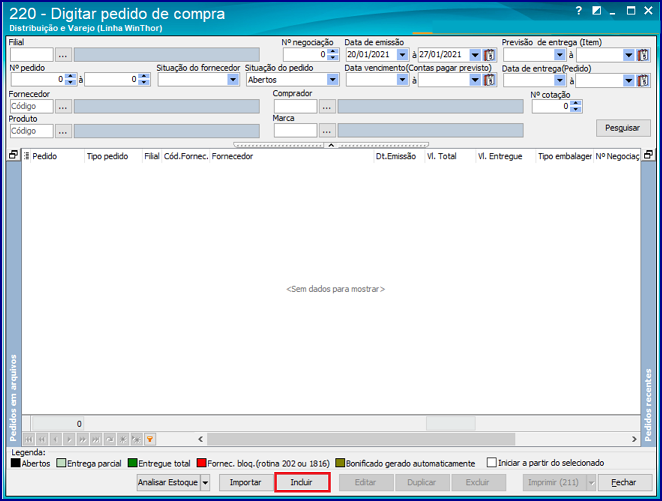Open Situação do fornecedor dropdown

coord(233,80)
